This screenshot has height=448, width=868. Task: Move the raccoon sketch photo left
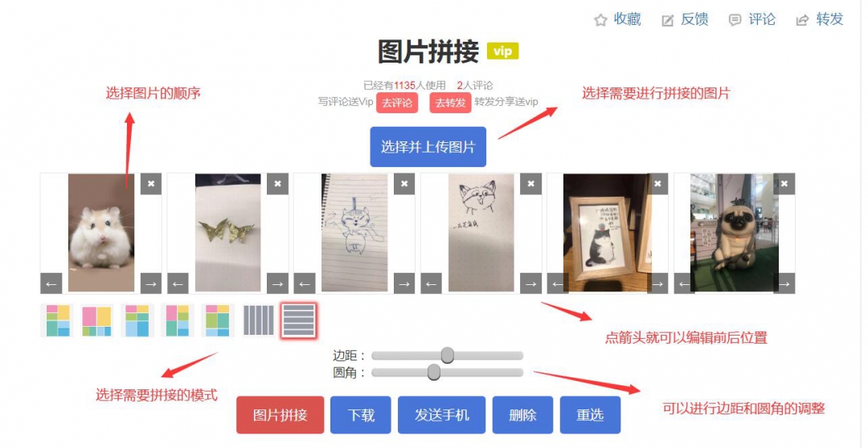point(431,283)
